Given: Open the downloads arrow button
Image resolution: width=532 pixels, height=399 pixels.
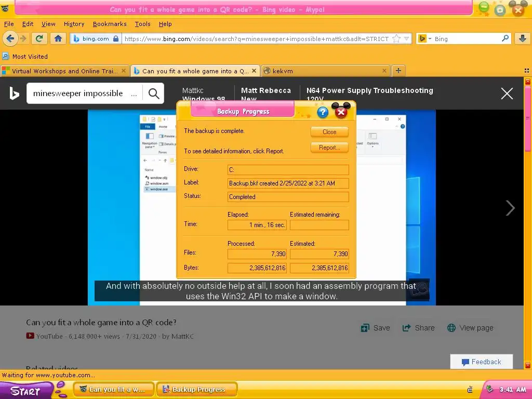Looking at the screenshot, I should [x=523, y=38].
